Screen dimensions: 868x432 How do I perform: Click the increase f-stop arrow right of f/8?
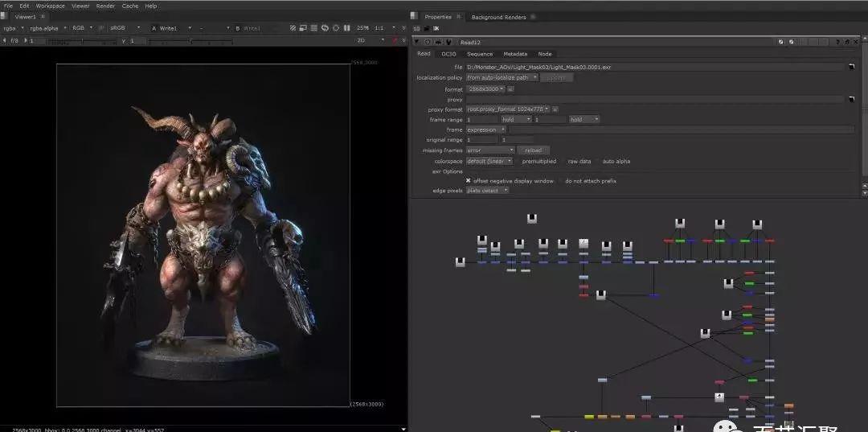tap(26, 40)
